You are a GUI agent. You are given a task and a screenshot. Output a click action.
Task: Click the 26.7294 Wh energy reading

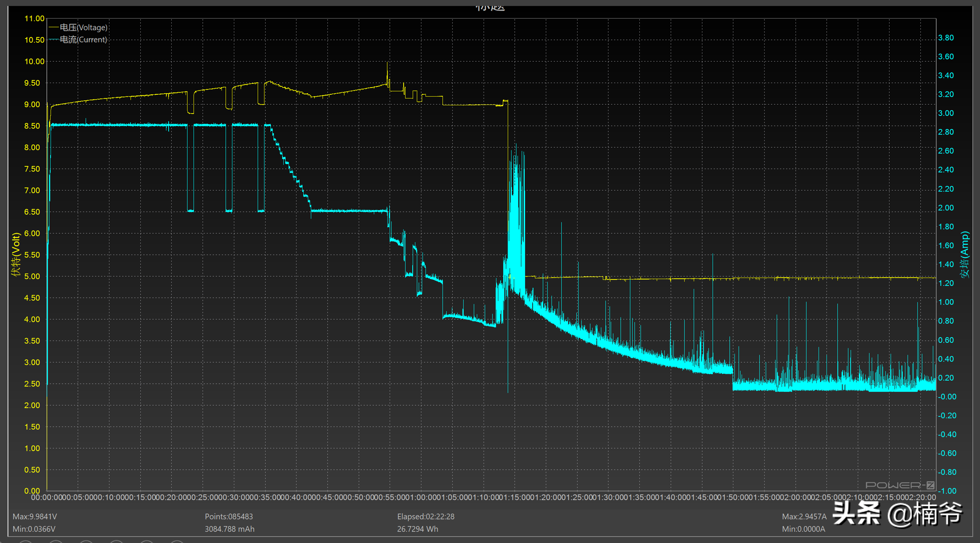coord(417,529)
